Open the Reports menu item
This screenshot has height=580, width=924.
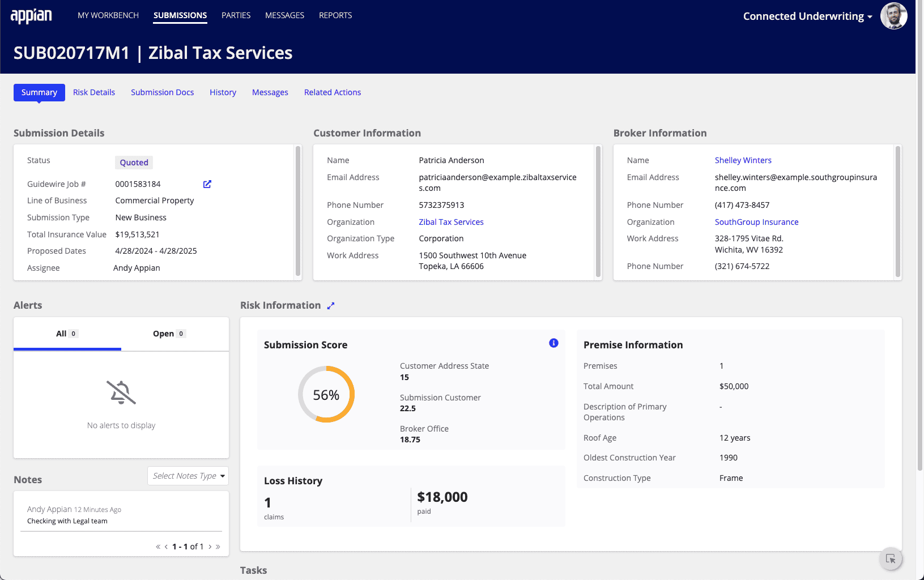point(335,15)
